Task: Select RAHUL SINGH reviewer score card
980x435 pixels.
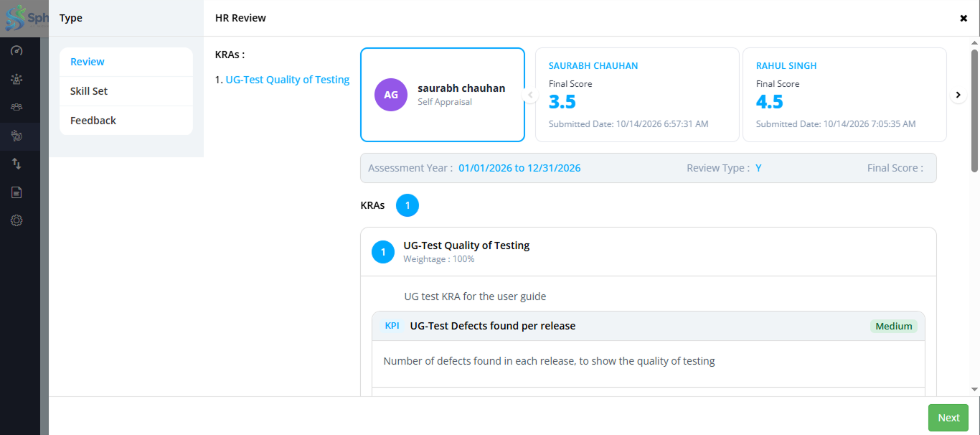Action: point(844,95)
